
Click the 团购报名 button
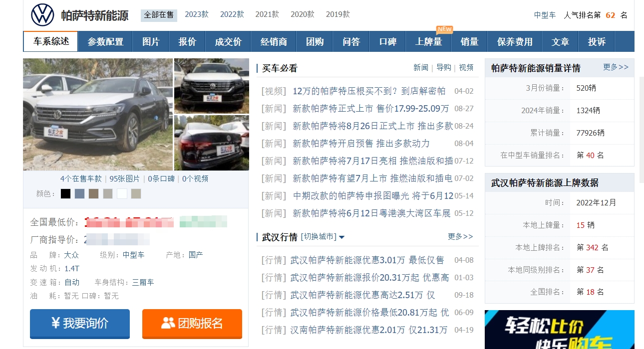[x=192, y=323]
